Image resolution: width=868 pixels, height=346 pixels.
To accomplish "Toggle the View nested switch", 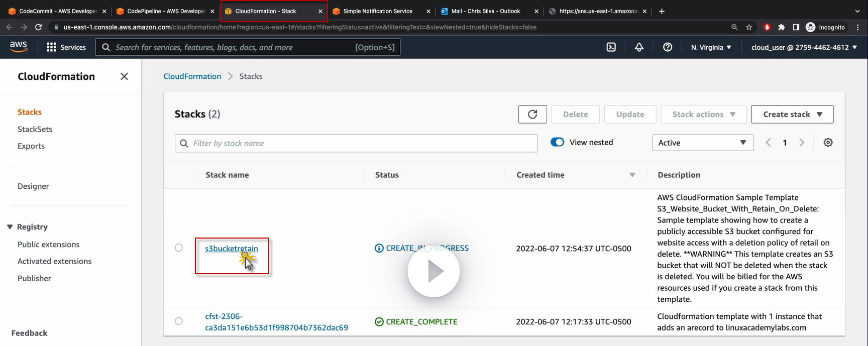I will pyautogui.click(x=557, y=142).
